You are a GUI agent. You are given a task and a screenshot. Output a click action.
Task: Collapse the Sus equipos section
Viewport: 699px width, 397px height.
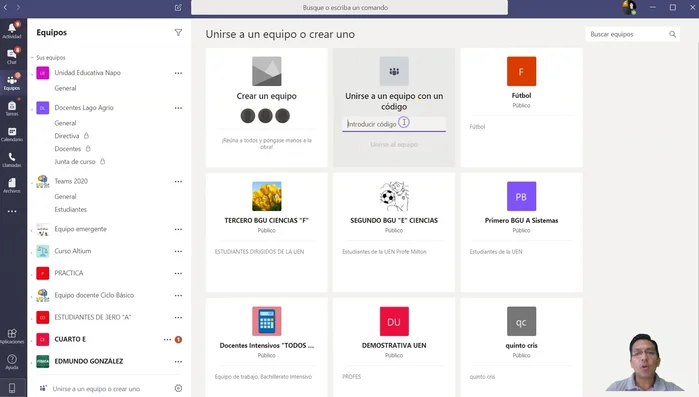coord(33,57)
